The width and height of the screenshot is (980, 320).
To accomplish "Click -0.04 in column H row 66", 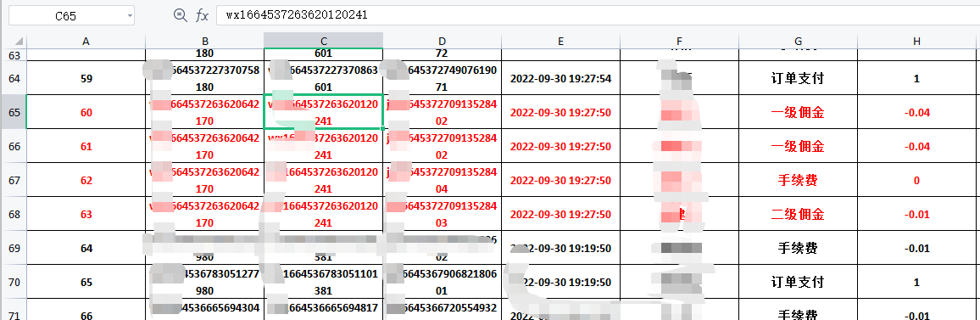I will point(917,147).
